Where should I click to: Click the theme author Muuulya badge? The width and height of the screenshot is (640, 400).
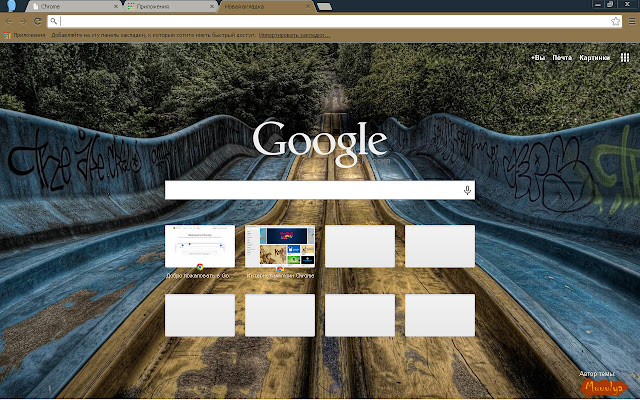[605, 387]
